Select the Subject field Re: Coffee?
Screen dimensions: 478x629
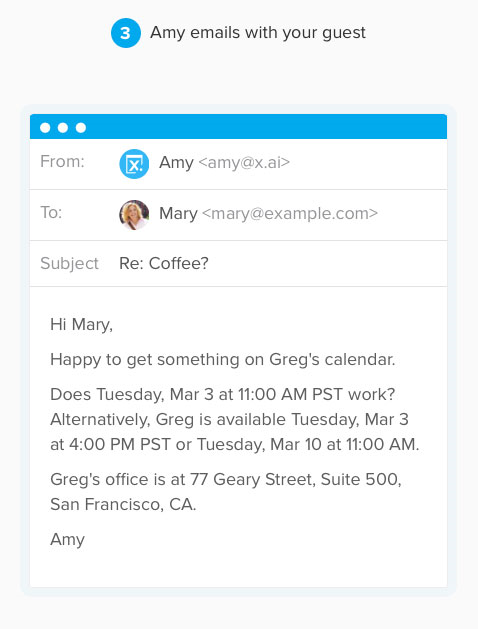[164, 264]
